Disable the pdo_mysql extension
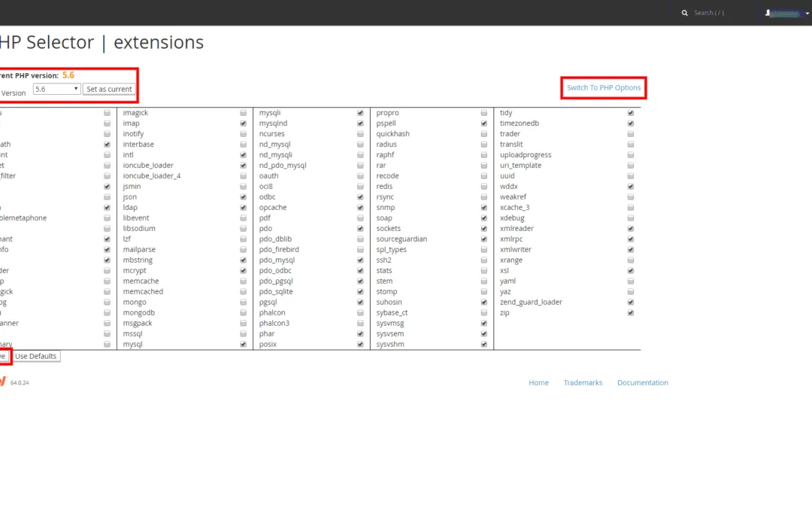This screenshot has width=812, height=508. click(x=359, y=260)
